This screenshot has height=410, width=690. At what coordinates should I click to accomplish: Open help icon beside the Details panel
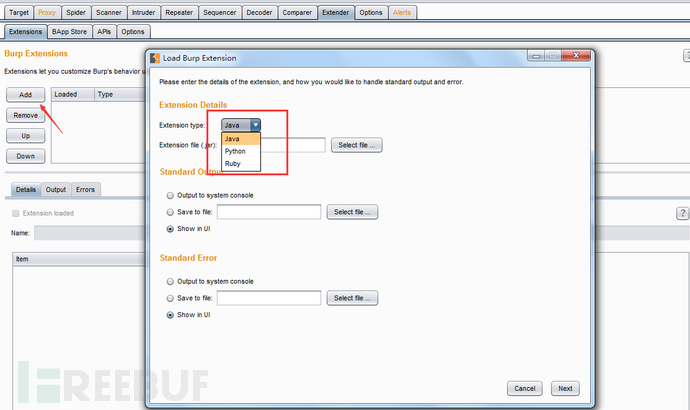coord(682,213)
